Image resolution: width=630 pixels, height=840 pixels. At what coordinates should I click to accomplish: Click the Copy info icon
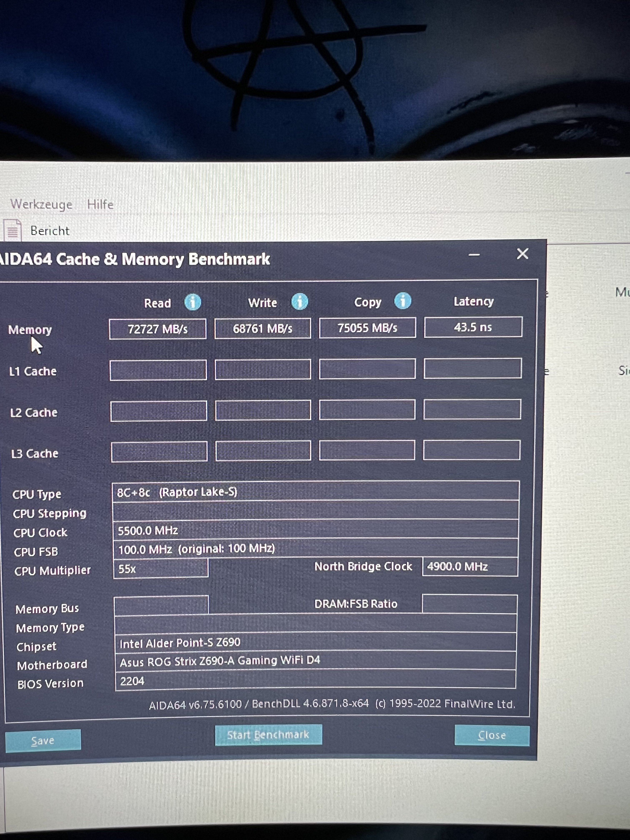click(402, 301)
